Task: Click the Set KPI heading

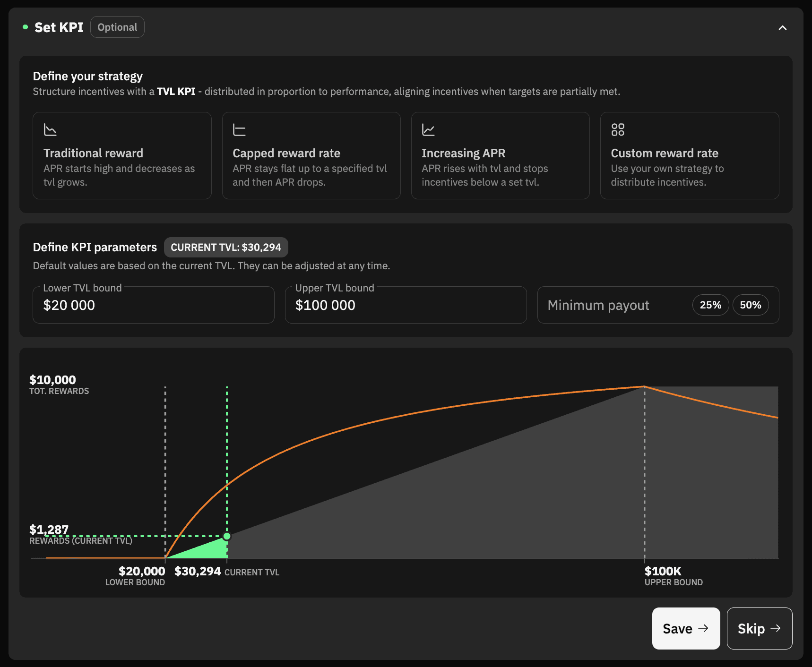Action: pyautogui.click(x=59, y=27)
